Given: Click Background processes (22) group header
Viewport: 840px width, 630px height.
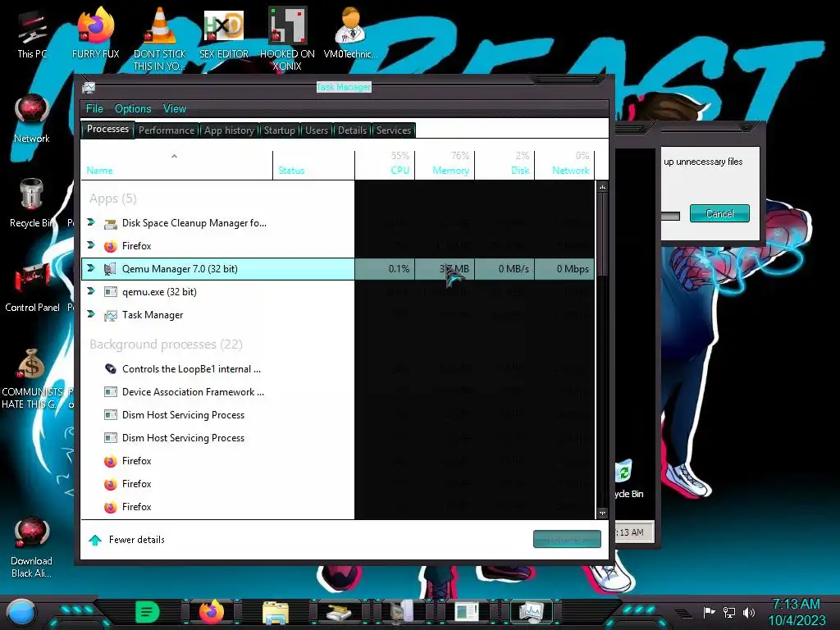Looking at the screenshot, I should (166, 345).
